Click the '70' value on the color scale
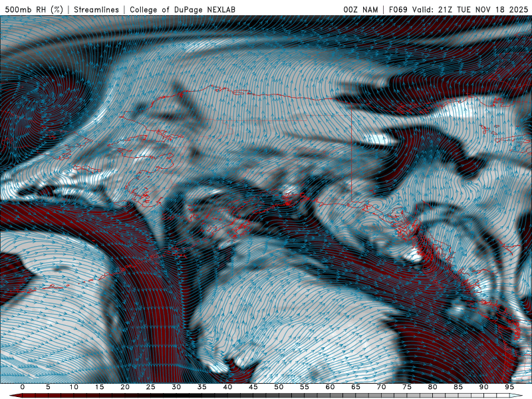This screenshot has width=532, height=399. (381, 387)
